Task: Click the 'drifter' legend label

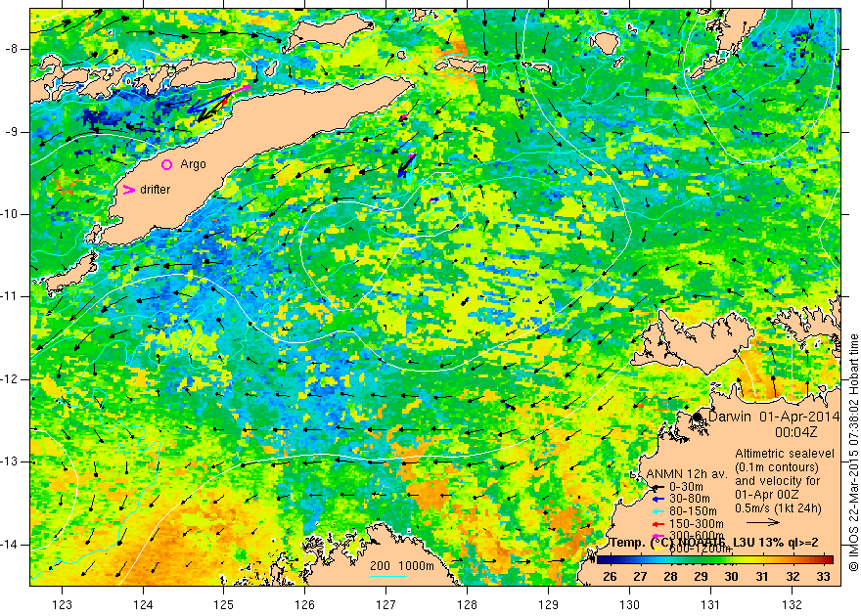Action: point(155,190)
